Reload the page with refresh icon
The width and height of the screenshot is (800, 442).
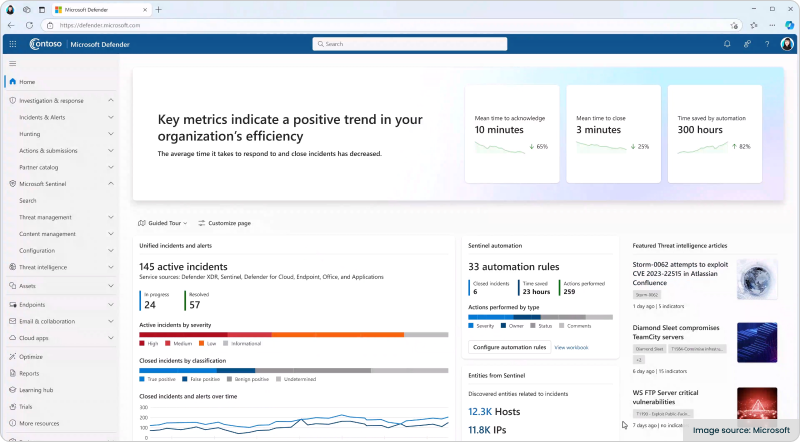[x=29, y=25]
